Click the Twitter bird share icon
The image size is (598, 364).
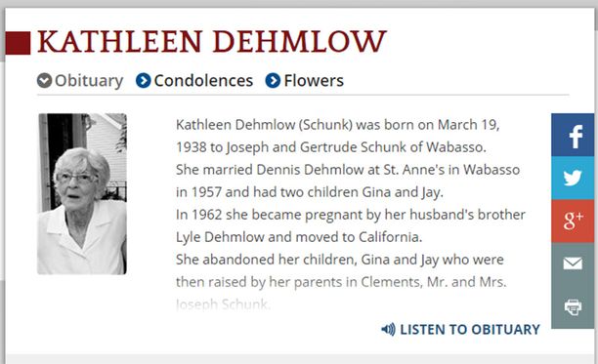tap(573, 178)
